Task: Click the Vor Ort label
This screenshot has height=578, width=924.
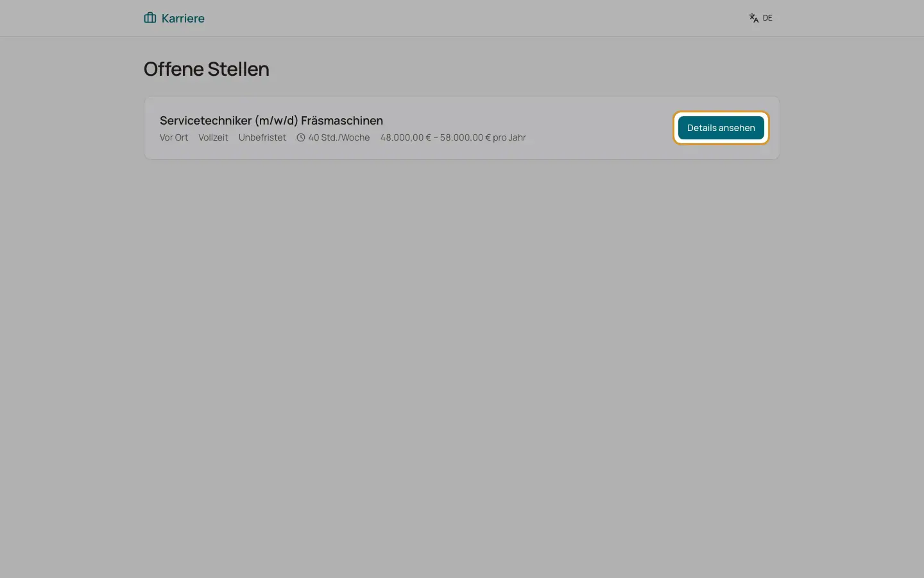Action: point(174,137)
